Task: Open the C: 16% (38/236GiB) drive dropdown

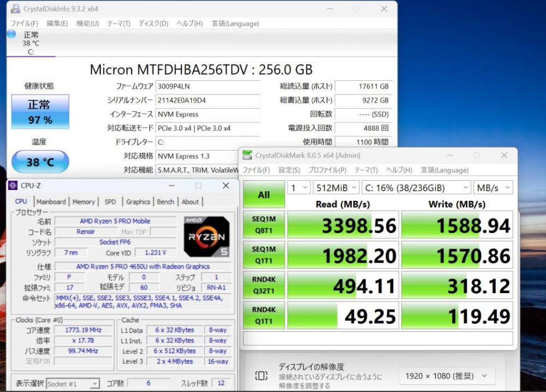Action: 416,188
